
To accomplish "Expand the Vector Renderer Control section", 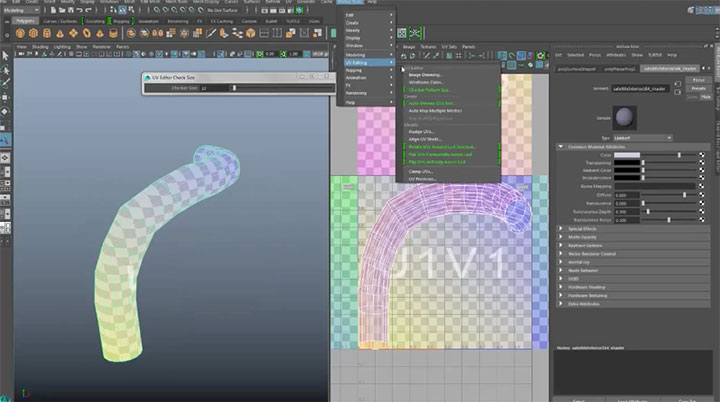I will click(x=561, y=253).
